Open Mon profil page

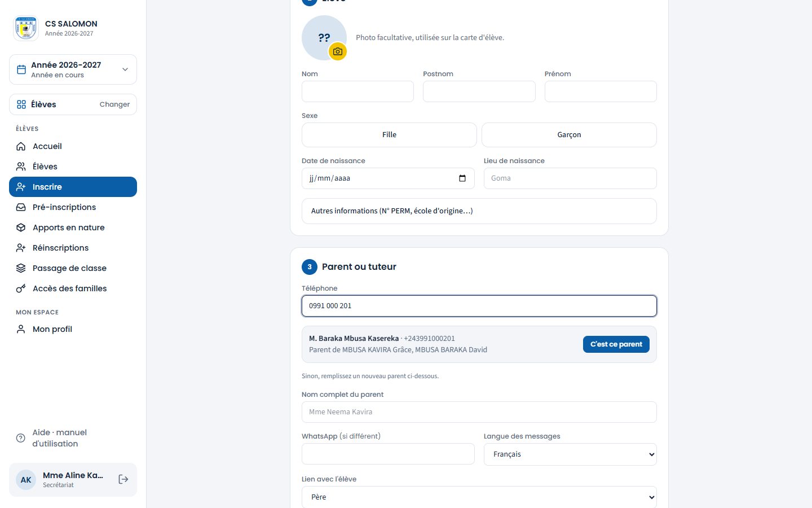coord(73,329)
